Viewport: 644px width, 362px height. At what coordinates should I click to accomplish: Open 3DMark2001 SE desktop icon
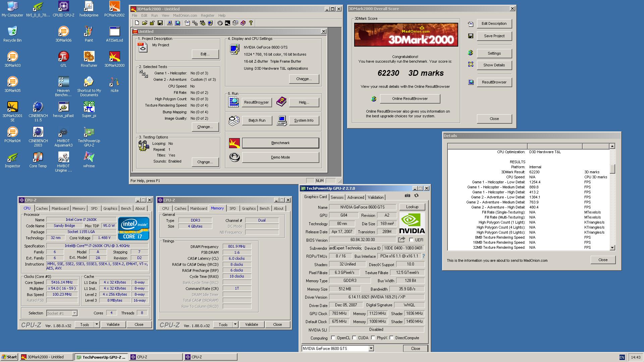pyautogui.click(x=12, y=111)
